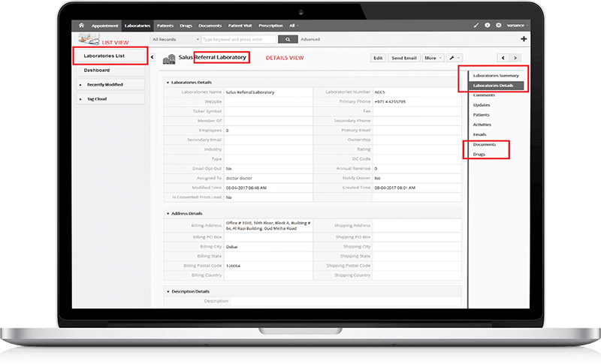Click the Description field area

click(346, 301)
